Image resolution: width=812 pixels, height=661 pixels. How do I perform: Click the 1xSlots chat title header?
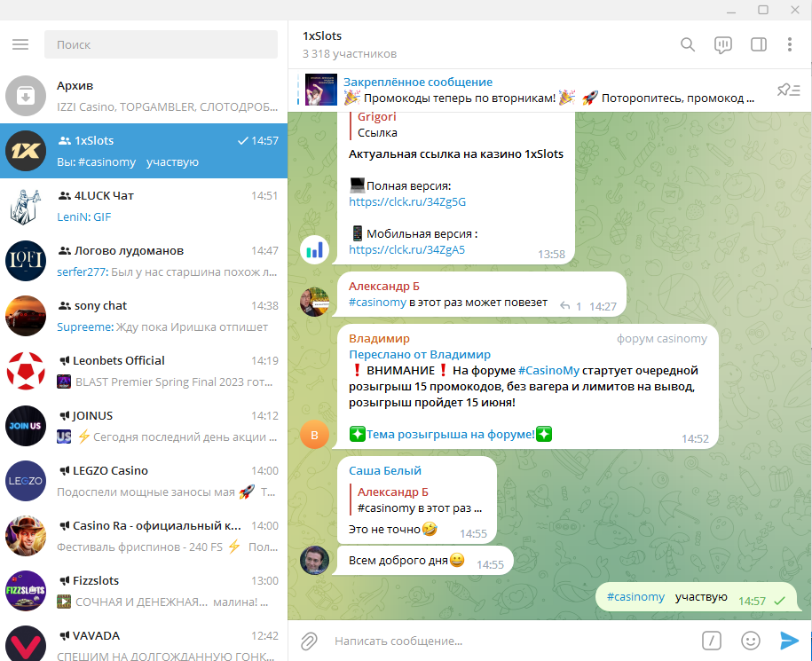pyautogui.click(x=322, y=35)
